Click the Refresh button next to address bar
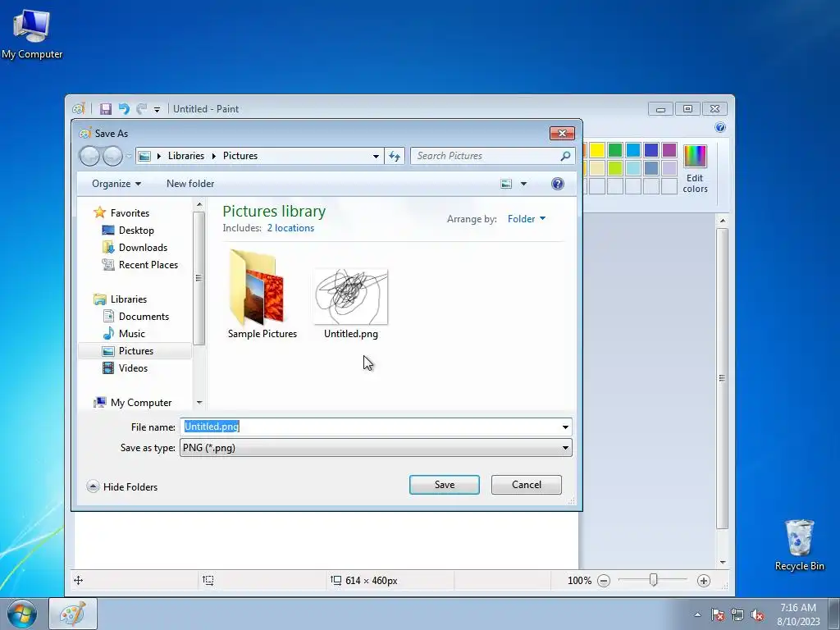 pyautogui.click(x=395, y=156)
